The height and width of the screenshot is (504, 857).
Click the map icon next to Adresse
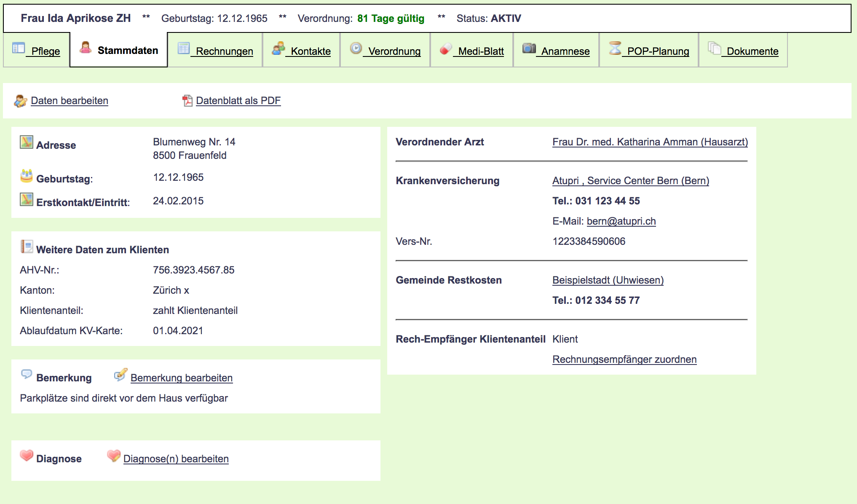[x=26, y=142]
